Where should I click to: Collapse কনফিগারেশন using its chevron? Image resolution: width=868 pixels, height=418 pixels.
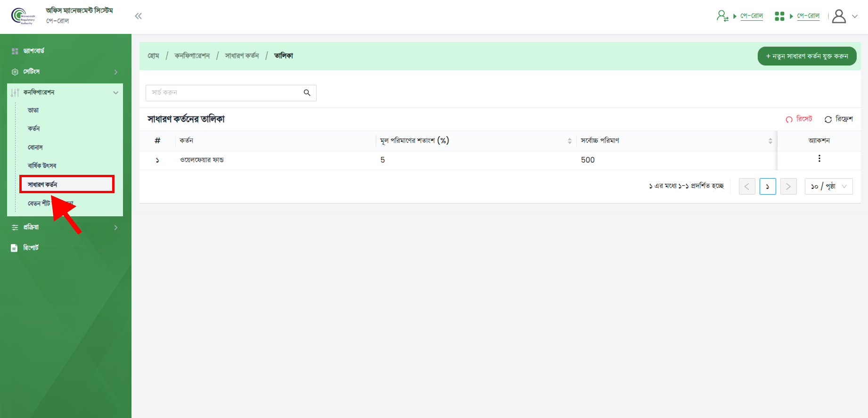[x=116, y=93]
